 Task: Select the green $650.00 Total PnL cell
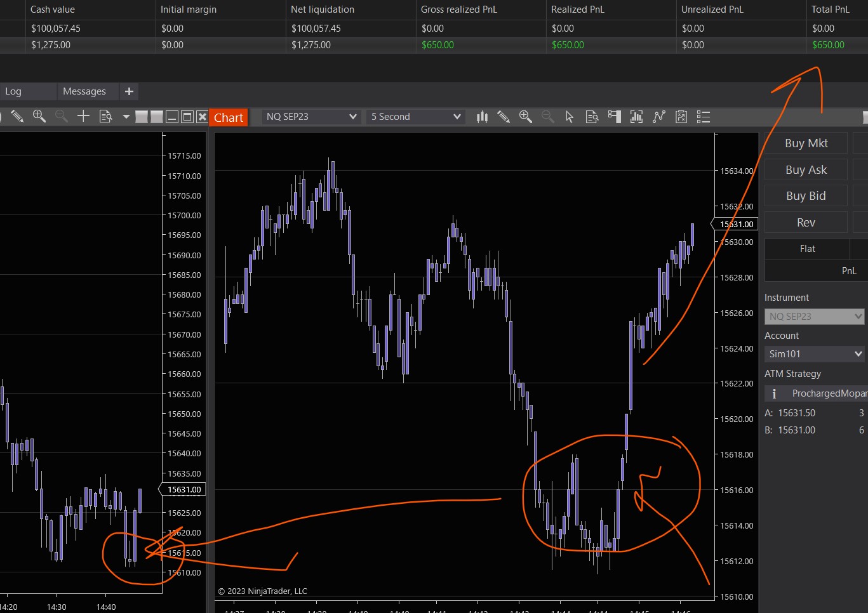(x=838, y=45)
